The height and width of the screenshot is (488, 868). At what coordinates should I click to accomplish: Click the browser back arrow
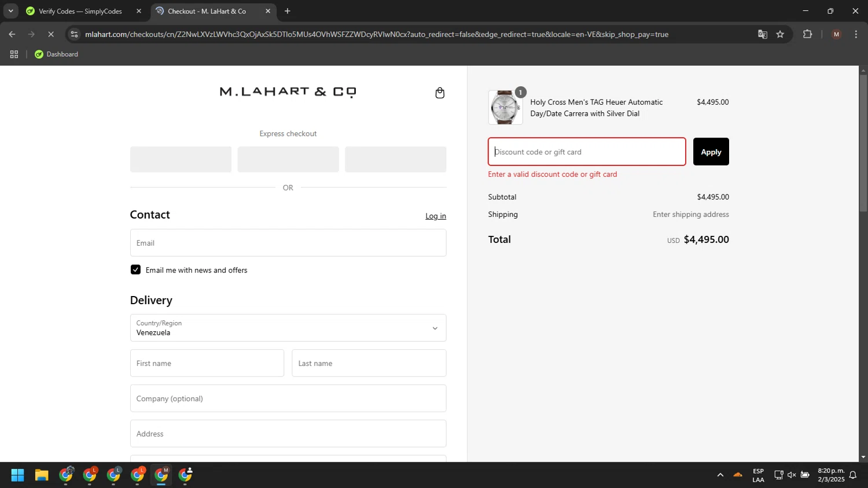[x=12, y=34]
